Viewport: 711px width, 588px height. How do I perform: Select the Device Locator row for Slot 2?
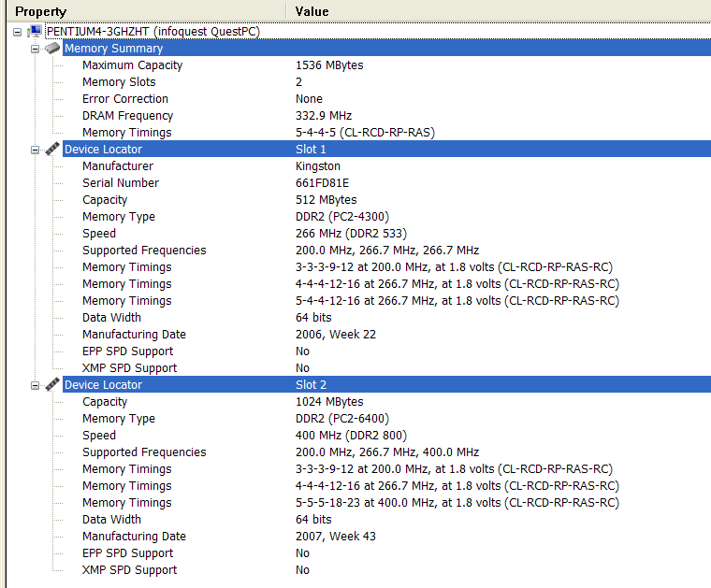(x=386, y=384)
